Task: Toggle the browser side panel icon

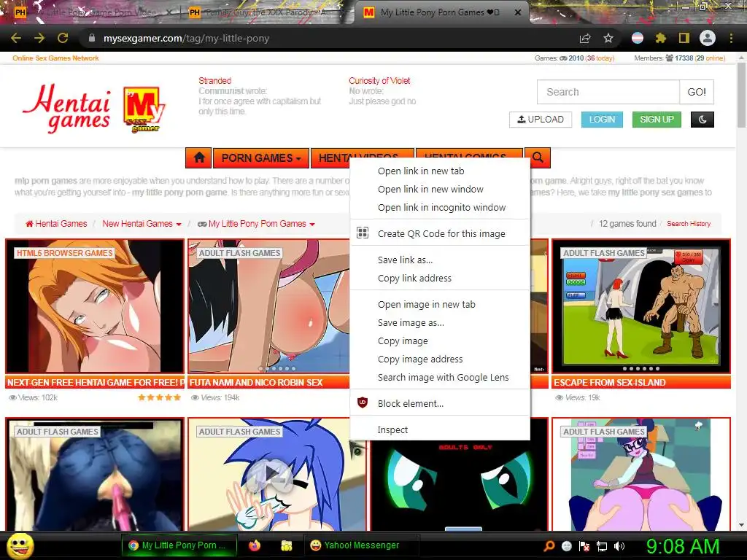Action: [684, 38]
